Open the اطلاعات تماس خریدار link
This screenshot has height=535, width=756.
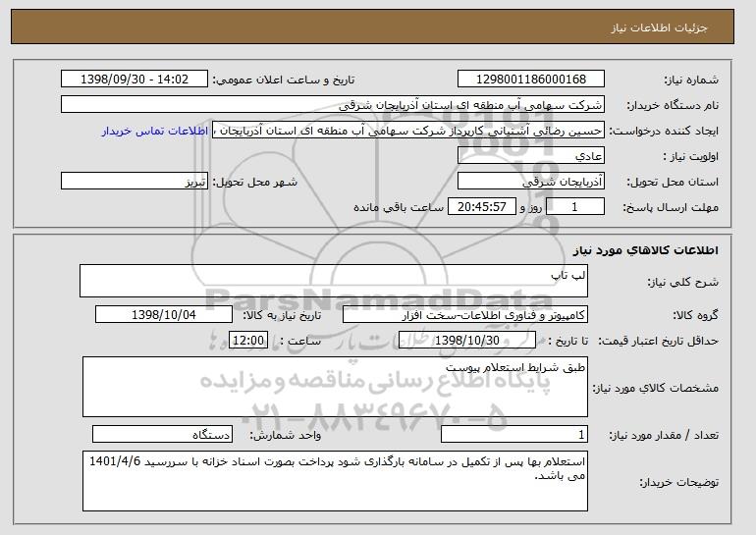pos(155,131)
